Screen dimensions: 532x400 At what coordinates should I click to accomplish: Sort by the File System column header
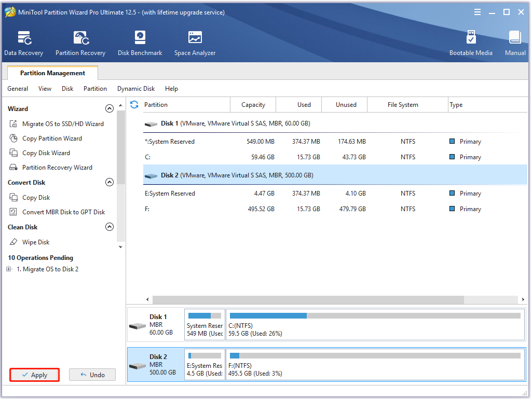coord(407,104)
